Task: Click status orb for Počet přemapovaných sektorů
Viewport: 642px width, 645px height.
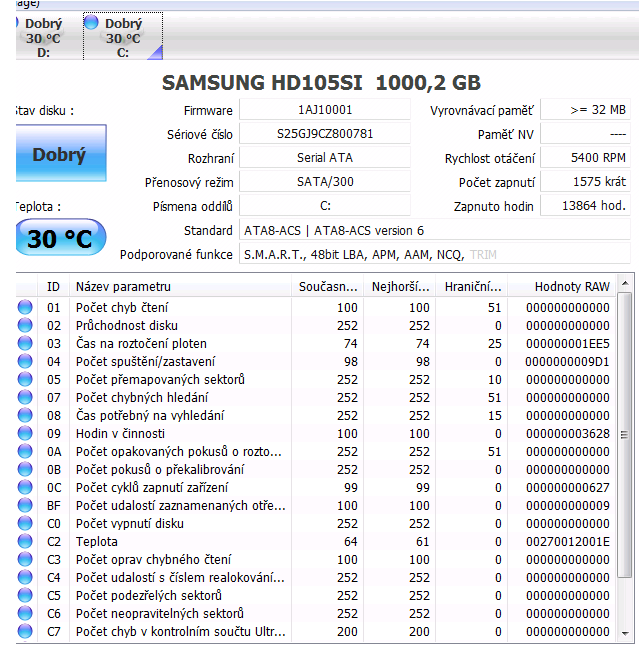Action: click(x=25, y=379)
